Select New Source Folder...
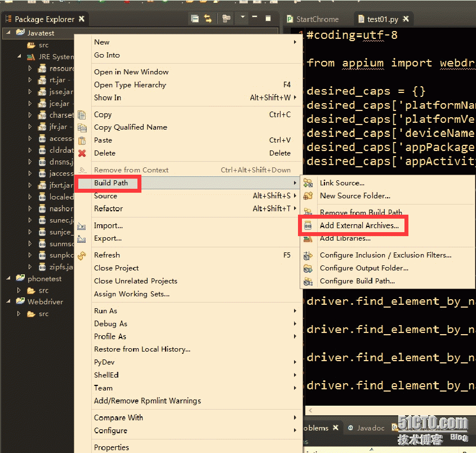Image resolution: width=476 pixels, height=453 pixels. point(355,196)
